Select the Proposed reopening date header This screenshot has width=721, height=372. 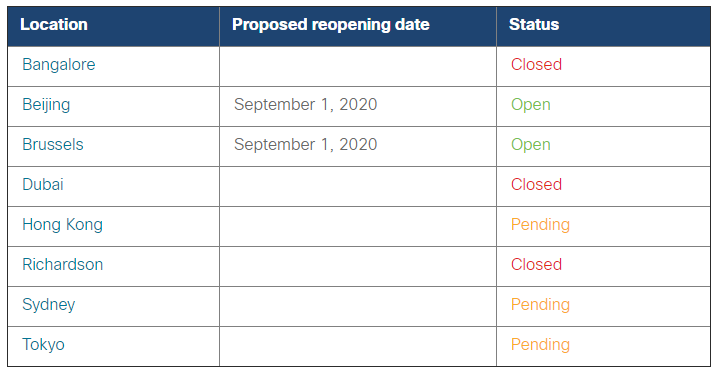[x=331, y=24]
